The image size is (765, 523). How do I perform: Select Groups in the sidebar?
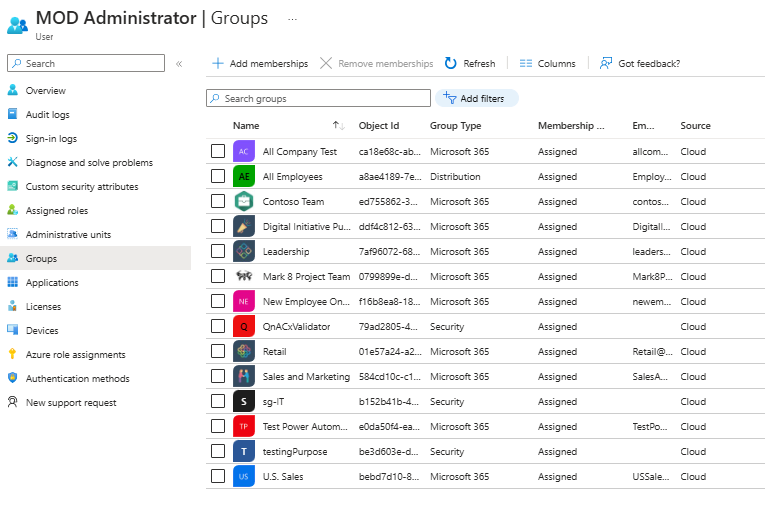coord(96,258)
